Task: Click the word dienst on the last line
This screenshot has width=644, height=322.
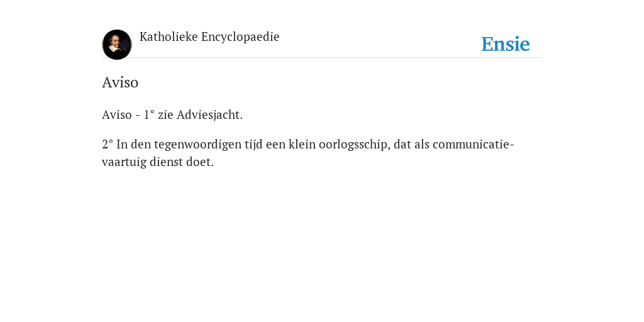Action: [166, 162]
